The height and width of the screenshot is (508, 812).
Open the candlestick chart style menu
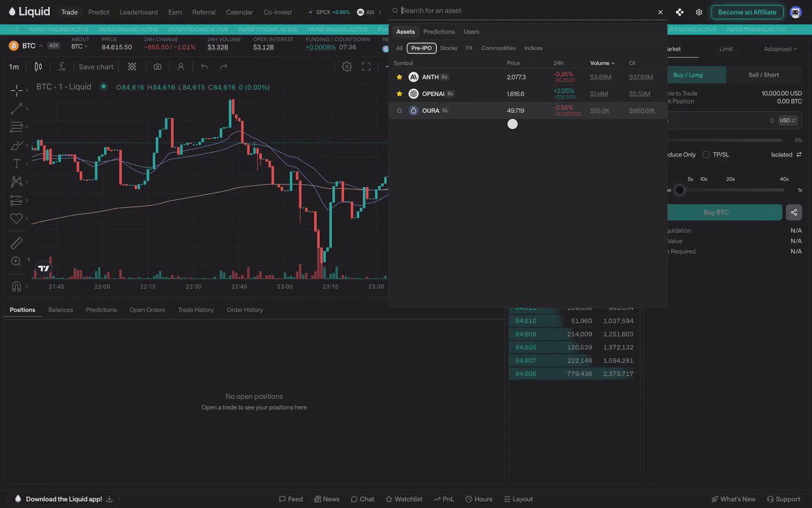[38, 67]
